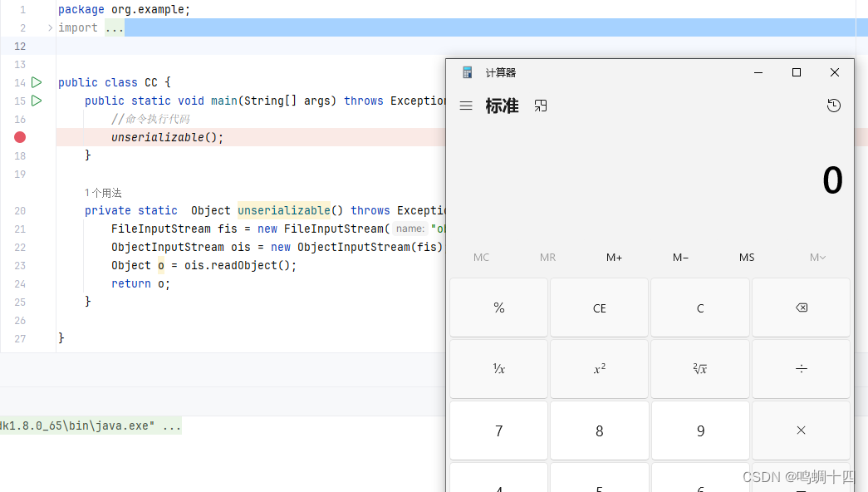Open the Calculator history panel
868x492 pixels.
(x=833, y=106)
